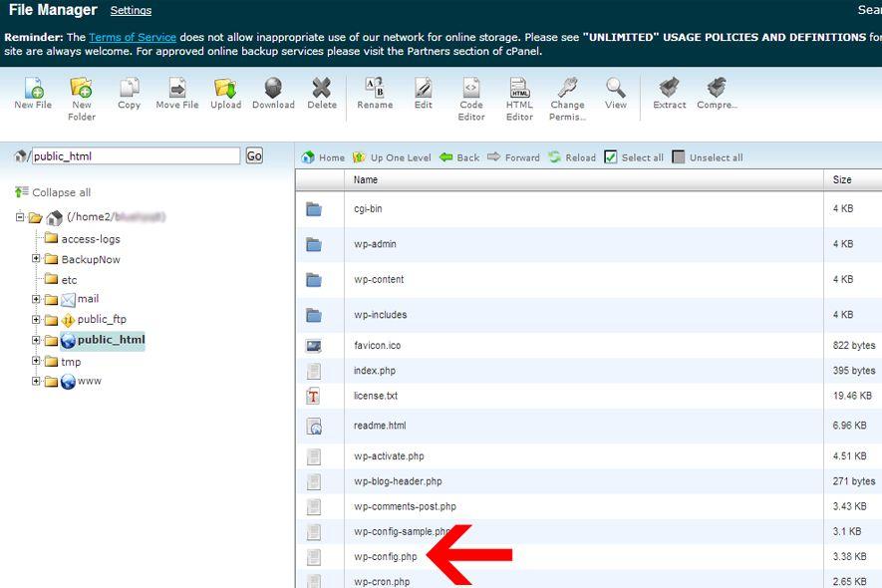882x588 pixels.
Task: Sort files by the Size column header
Action: [x=842, y=180]
